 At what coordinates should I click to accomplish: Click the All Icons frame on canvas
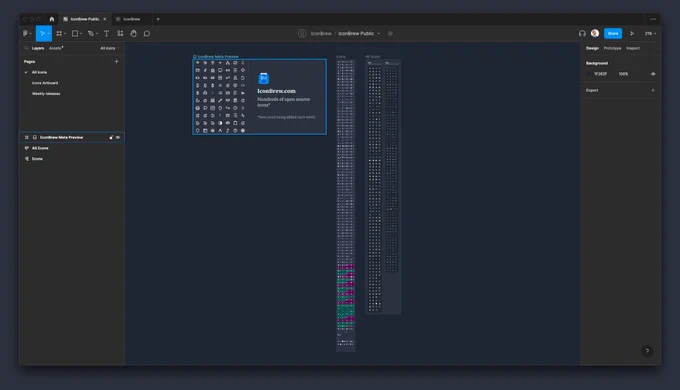(x=383, y=187)
